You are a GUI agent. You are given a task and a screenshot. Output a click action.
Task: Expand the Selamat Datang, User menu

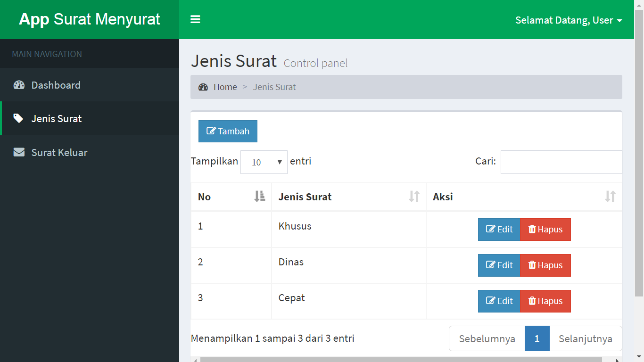point(569,20)
